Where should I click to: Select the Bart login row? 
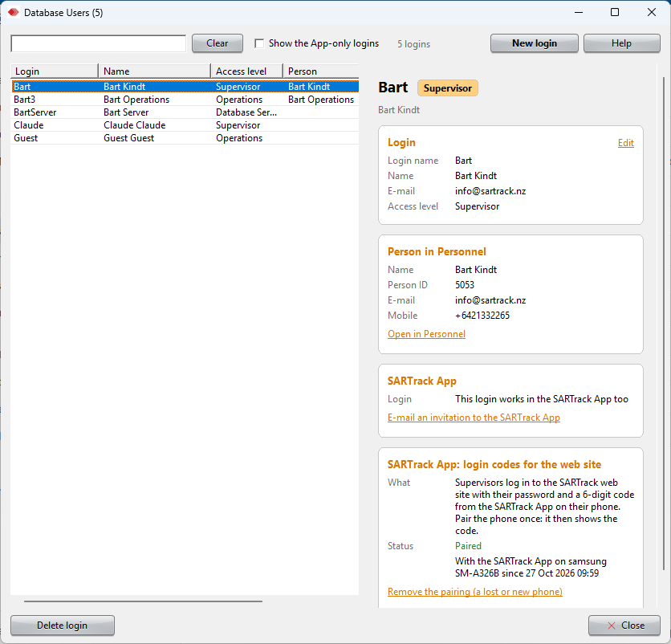coord(185,87)
